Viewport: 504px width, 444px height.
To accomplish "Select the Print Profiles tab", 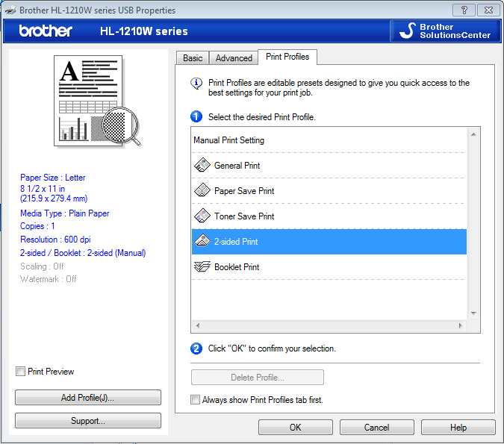I will pos(287,57).
